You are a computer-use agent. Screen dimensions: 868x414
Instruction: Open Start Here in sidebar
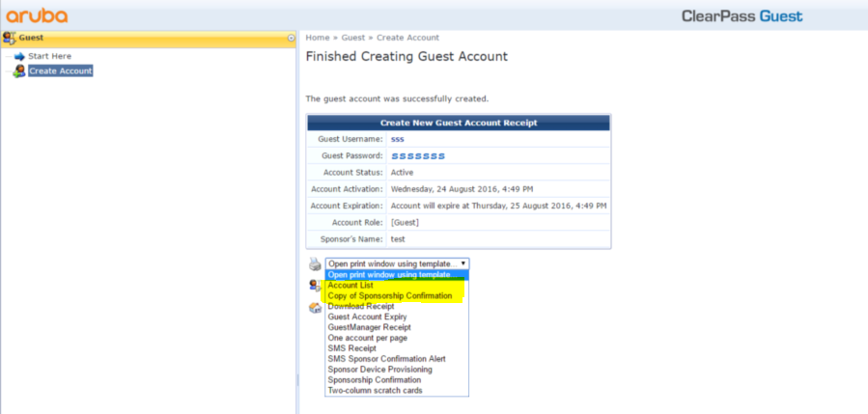50,56
